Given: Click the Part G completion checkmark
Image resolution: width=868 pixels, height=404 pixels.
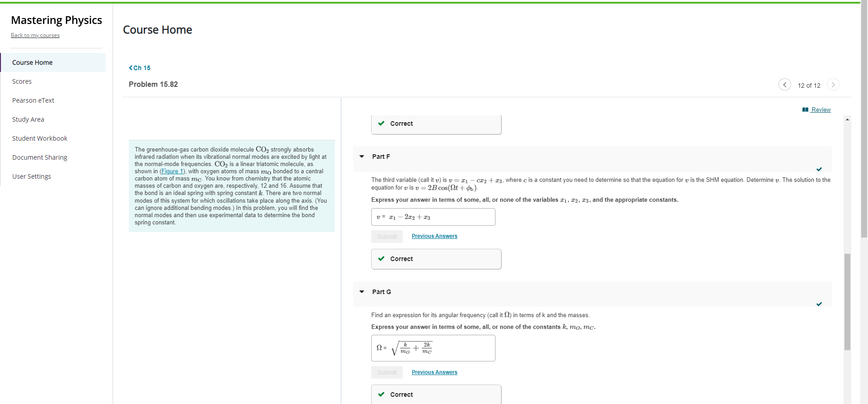Looking at the screenshot, I should point(819,304).
